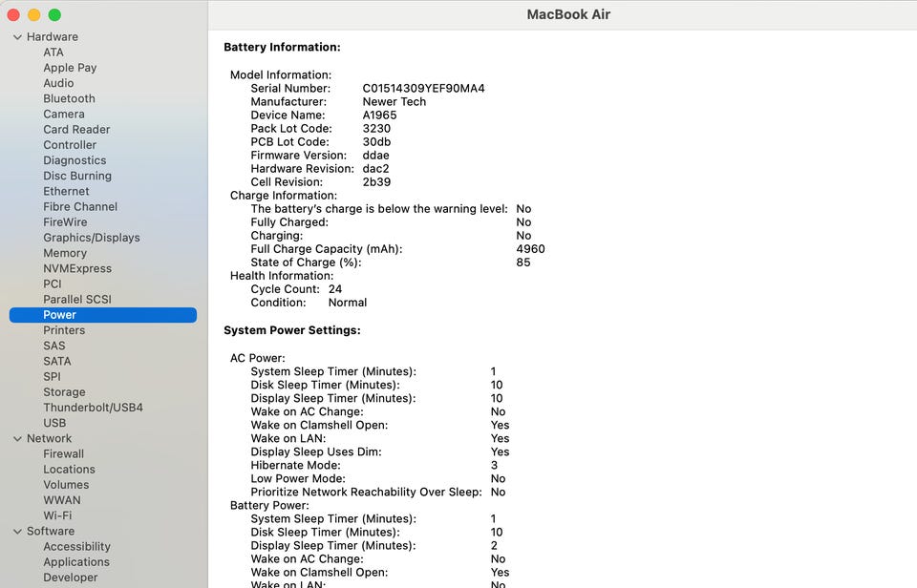This screenshot has height=588, width=917.
Task: Click the condition value Normal
Action: click(x=348, y=303)
